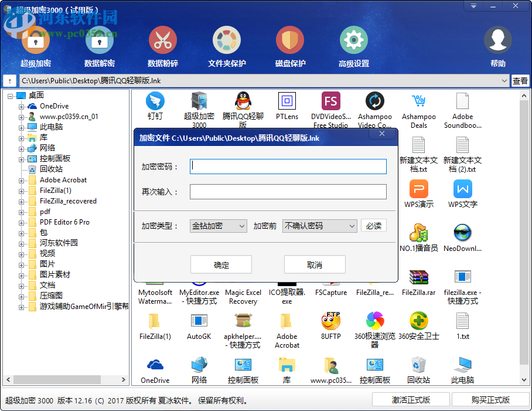532x411 pixels.
Task: Open the 钉钉 desktop icon
Action: (x=155, y=101)
